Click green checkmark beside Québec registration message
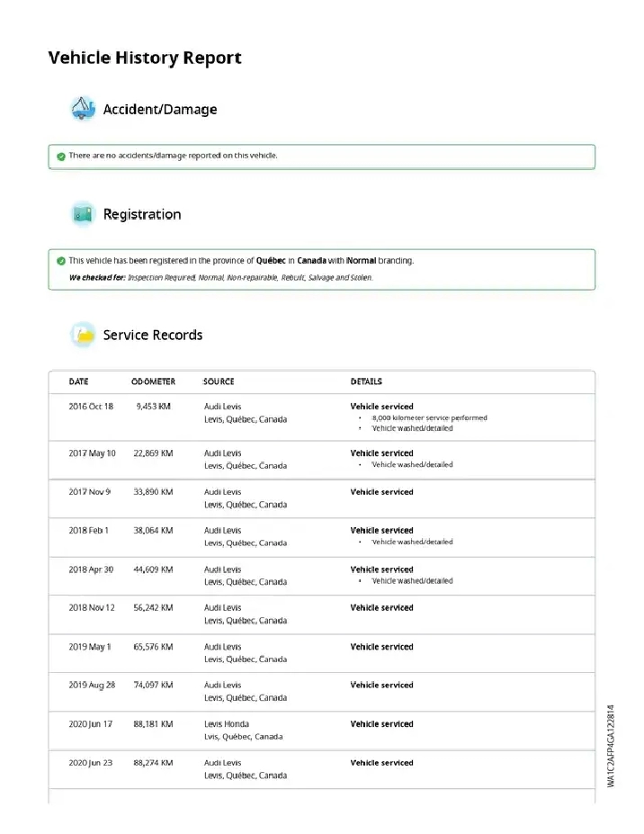 click(x=60, y=261)
